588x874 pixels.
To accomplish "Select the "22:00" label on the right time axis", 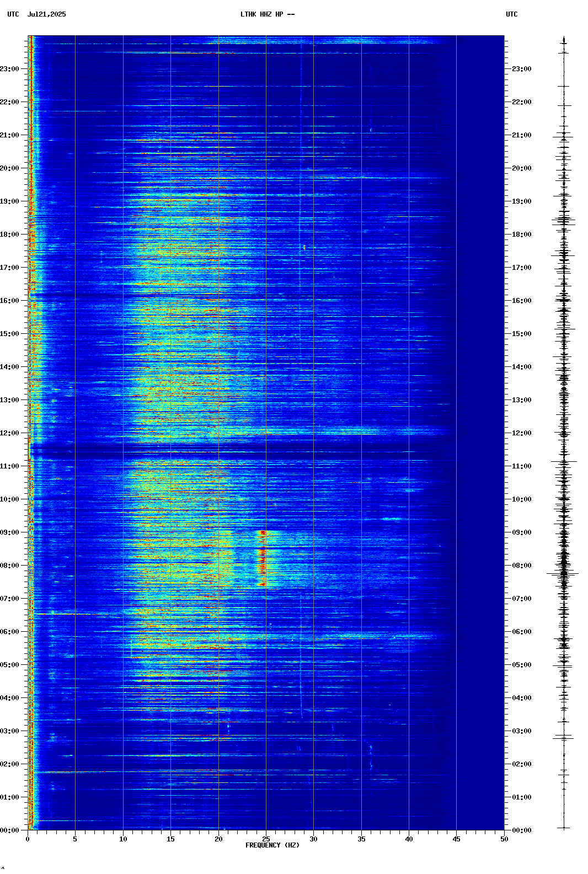I will (522, 102).
